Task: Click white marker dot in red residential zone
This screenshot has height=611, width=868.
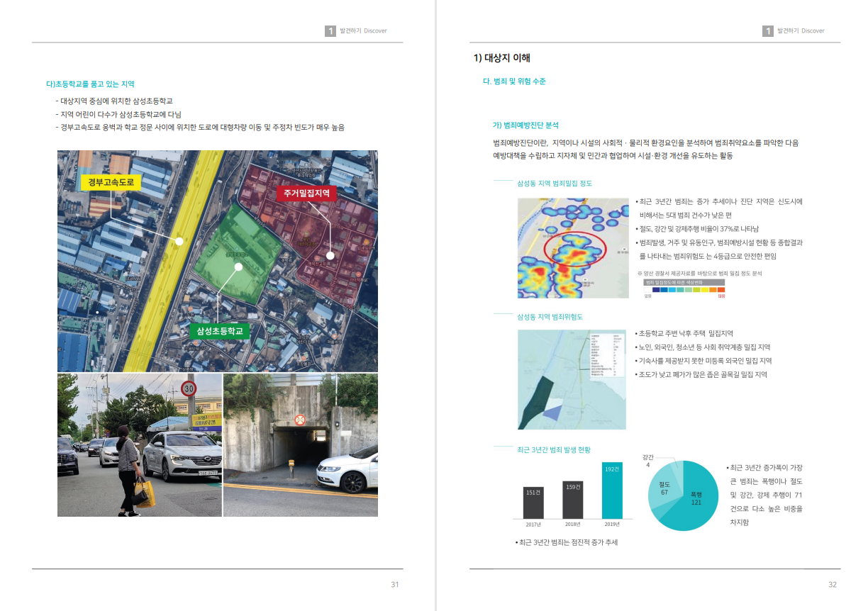Action: [330, 255]
